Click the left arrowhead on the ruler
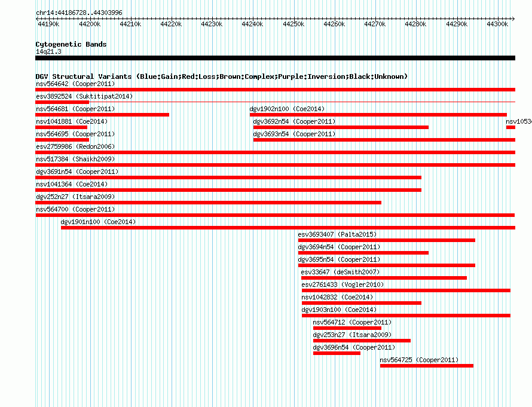The height and width of the screenshot is (407, 532). point(37,19)
